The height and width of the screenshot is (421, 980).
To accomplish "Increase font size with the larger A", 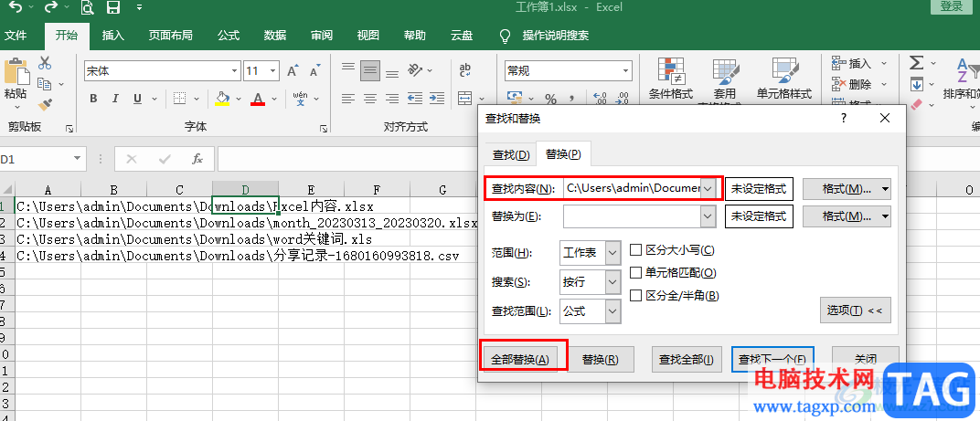I will 292,71.
